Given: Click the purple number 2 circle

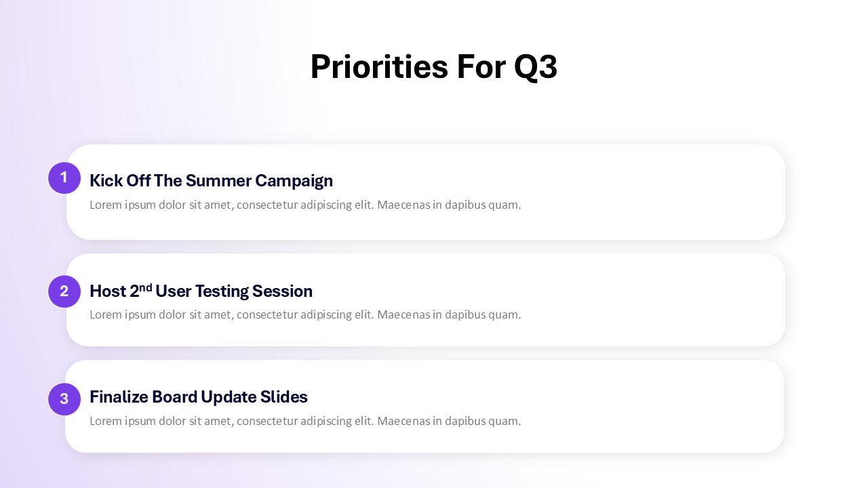Looking at the screenshot, I should tap(64, 291).
